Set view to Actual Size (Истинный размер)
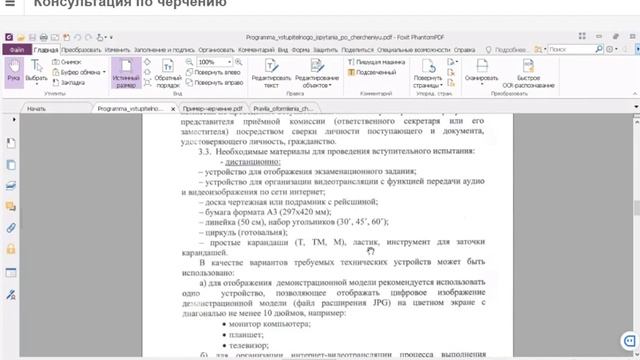 pos(126,72)
